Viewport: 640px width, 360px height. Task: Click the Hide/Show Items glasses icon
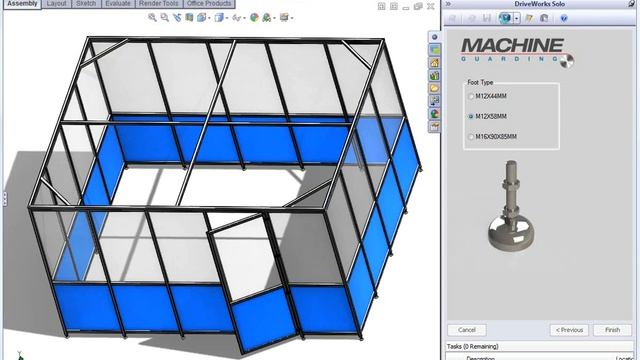(x=236, y=18)
